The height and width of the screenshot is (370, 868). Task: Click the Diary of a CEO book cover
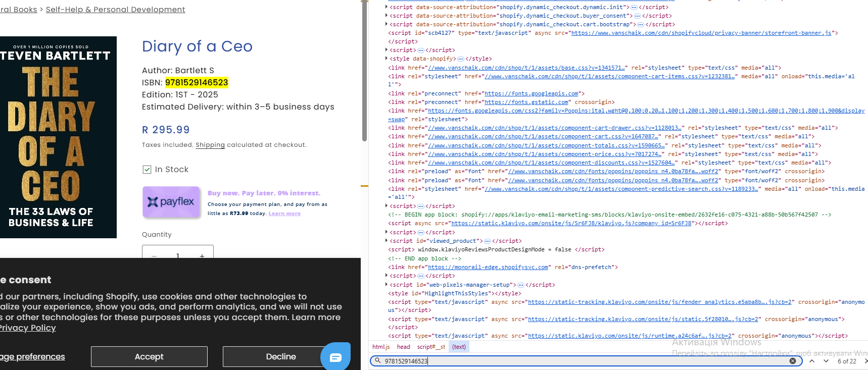58,137
